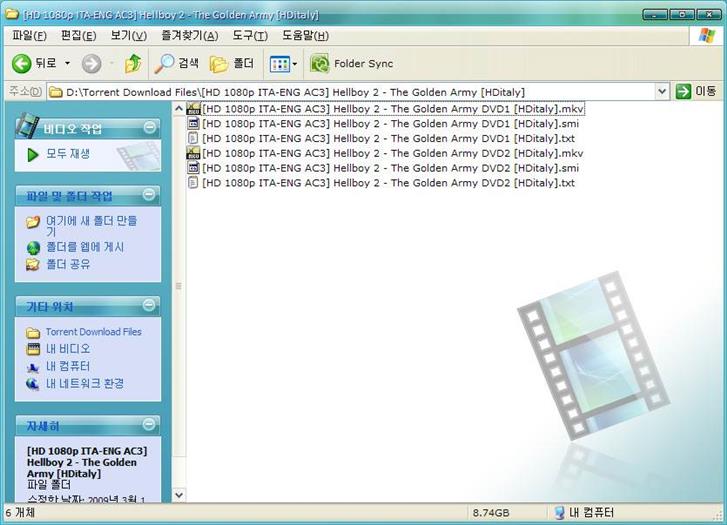Click the 주소(D) address label
This screenshot has width=727, height=525.
[25, 91]
